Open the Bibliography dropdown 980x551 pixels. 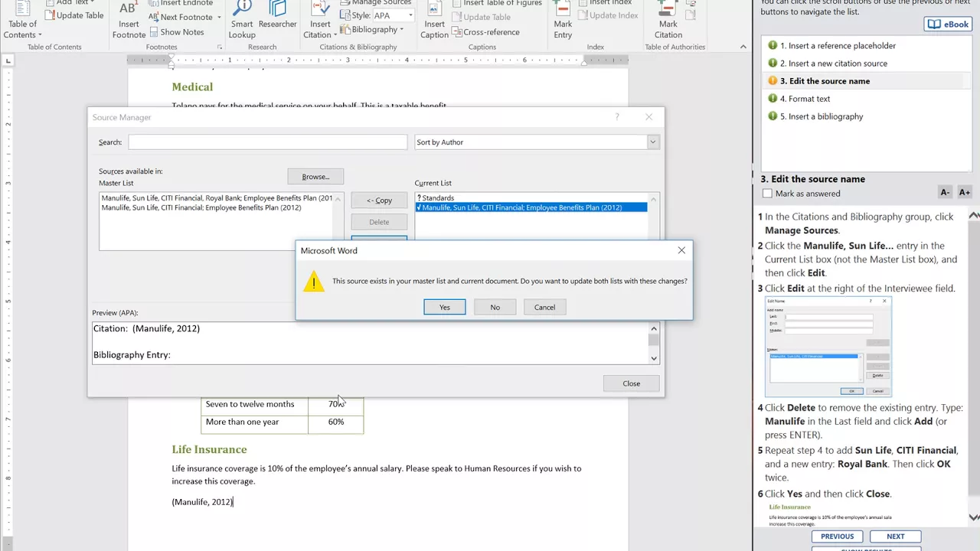coord(373,30)
